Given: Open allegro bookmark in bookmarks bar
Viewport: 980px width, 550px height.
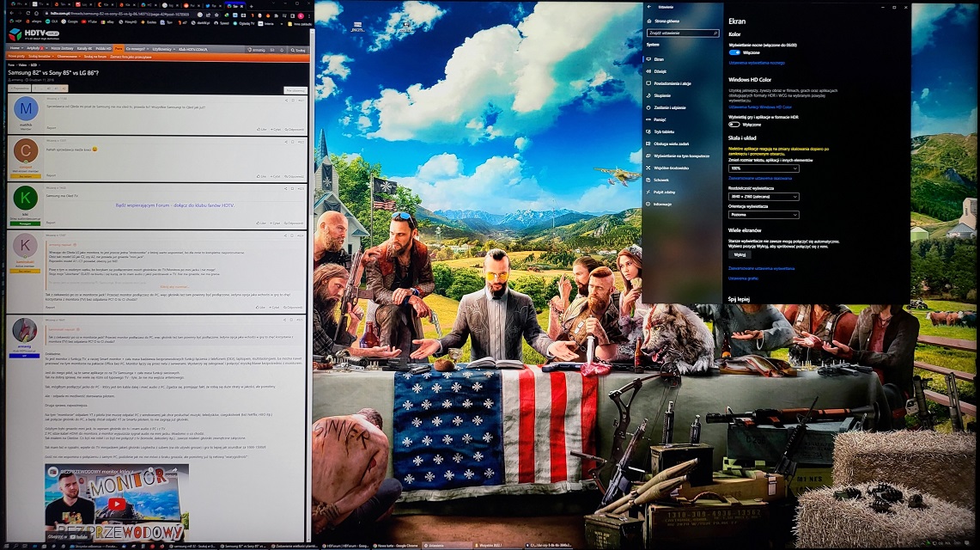Looking at the screenshot, I should click(33, 21).
